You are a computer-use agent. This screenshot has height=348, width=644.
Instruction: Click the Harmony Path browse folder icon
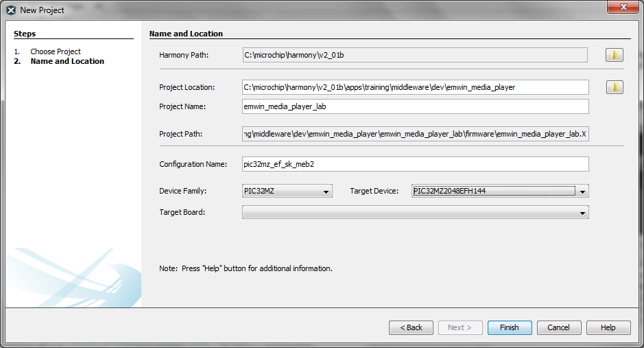(x=614, y=55)
